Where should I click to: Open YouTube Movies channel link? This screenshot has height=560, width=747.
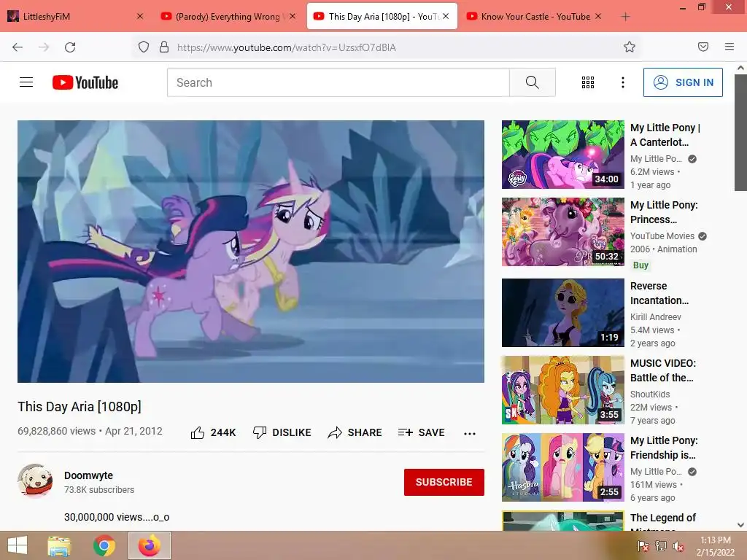click(662, 236)
